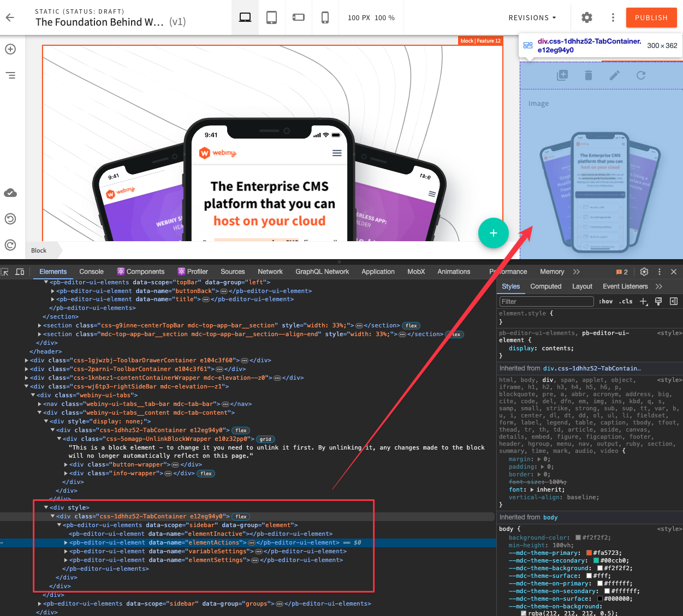683x616 pixels.
Task: Collapse the rightSideBar div in the Elements tree
Action: 26,386
